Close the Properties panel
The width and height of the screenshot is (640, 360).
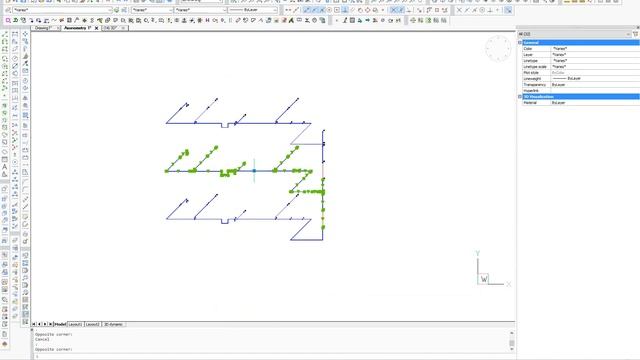point(638,27)
